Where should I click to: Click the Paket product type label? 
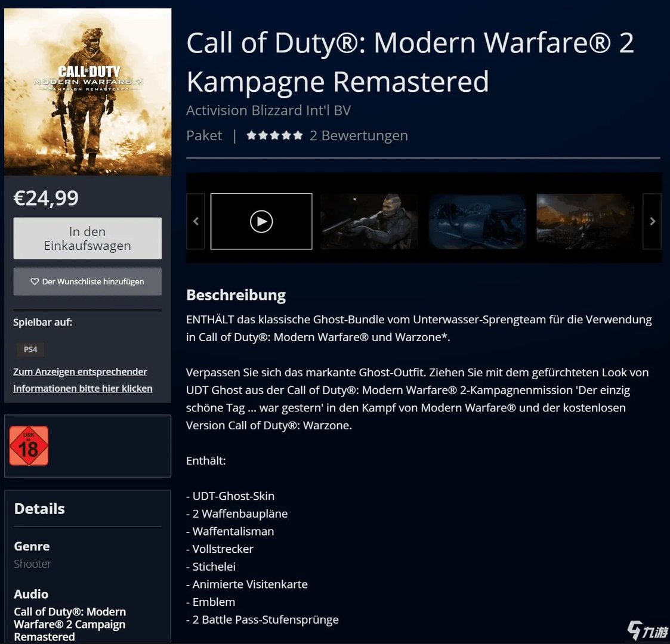click(204, 135)
